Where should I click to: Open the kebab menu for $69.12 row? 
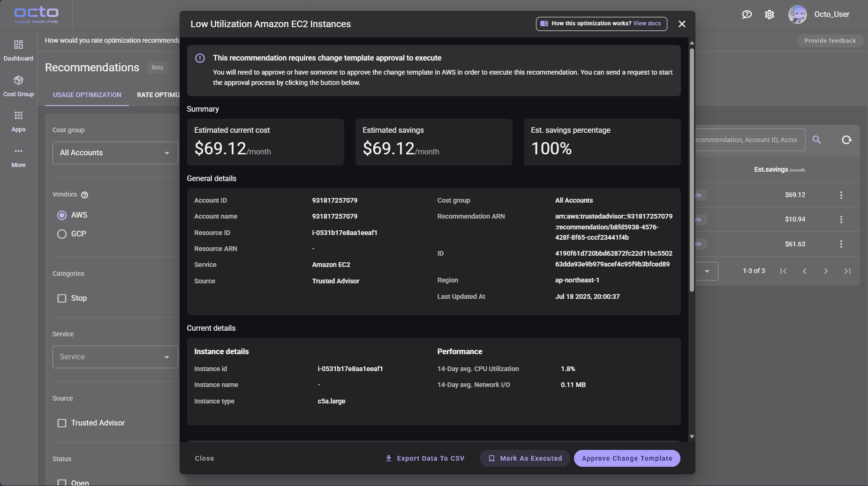(841, 195)
